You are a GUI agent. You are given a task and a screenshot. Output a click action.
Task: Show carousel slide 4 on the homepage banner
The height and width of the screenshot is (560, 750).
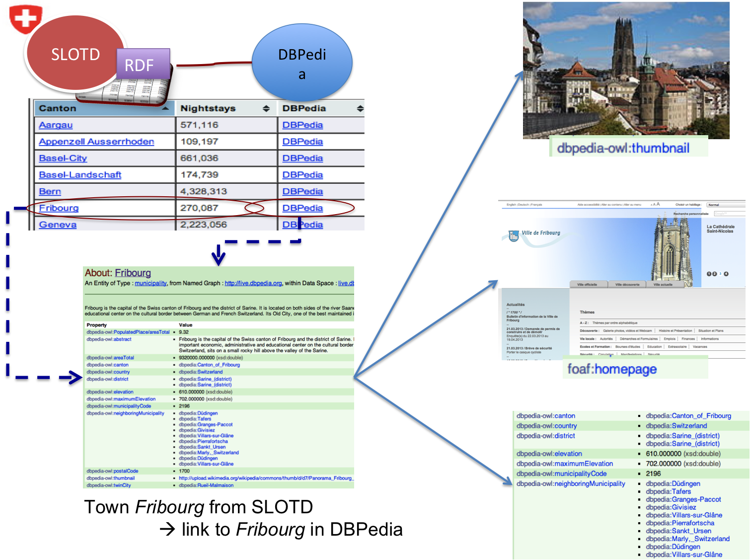(726, 274)
